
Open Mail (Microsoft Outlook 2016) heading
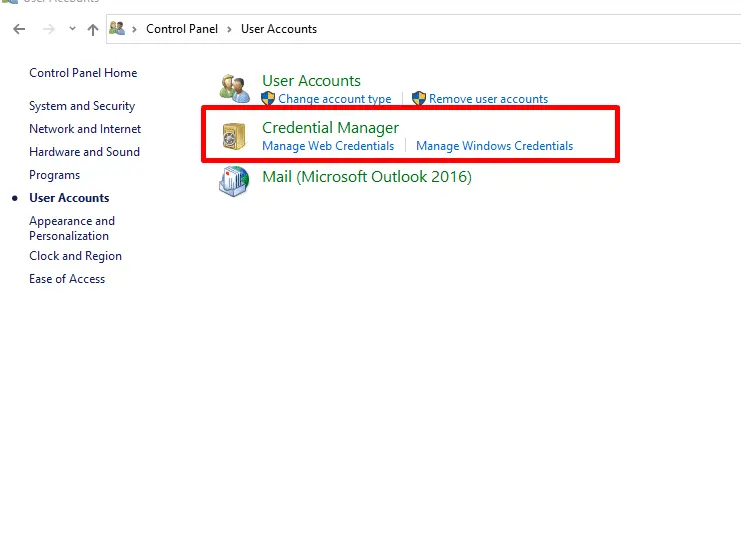(366, 177)
